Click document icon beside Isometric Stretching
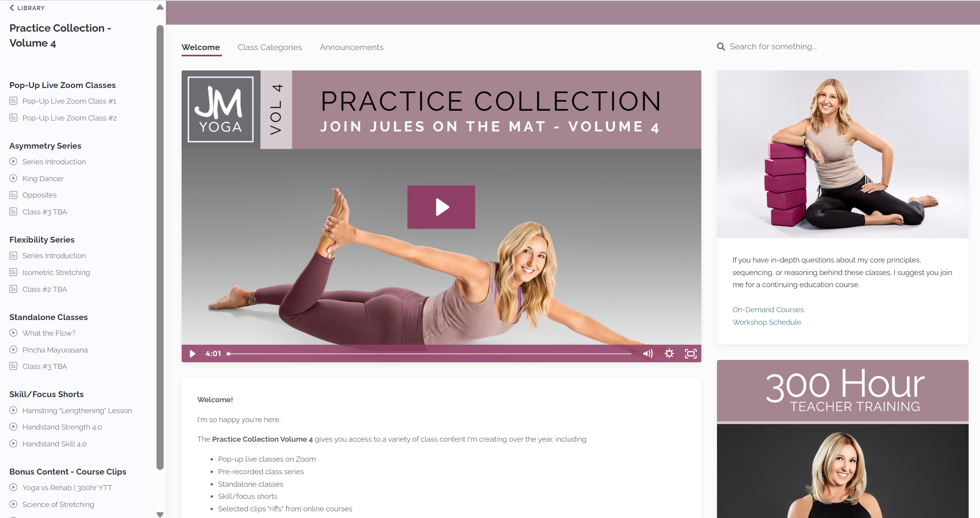 tap(13, 272)
